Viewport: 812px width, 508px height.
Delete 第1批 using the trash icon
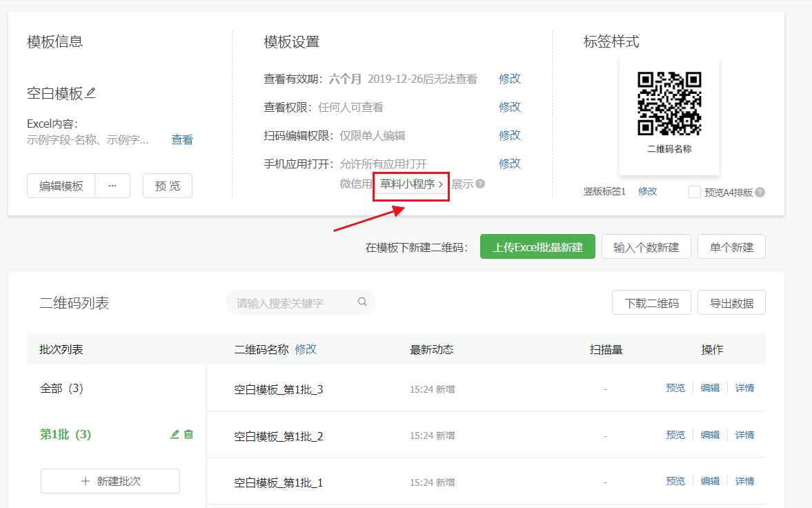coord(188,434)
